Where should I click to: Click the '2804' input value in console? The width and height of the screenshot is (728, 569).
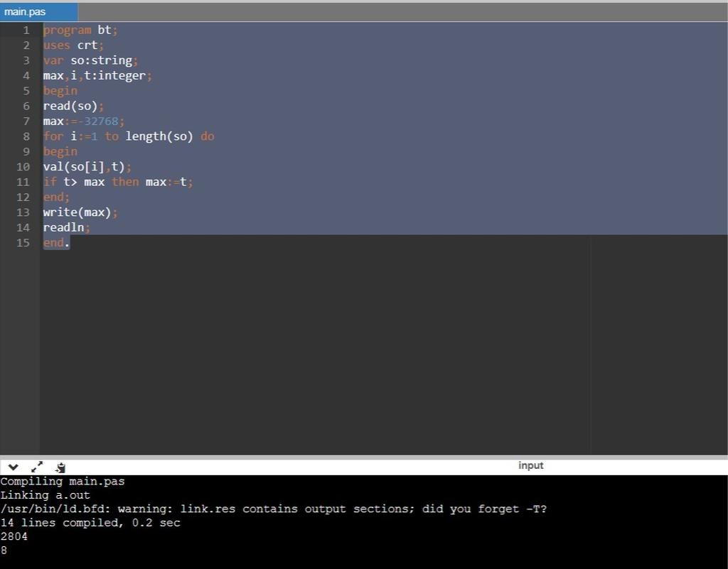(x=14, y=536)
